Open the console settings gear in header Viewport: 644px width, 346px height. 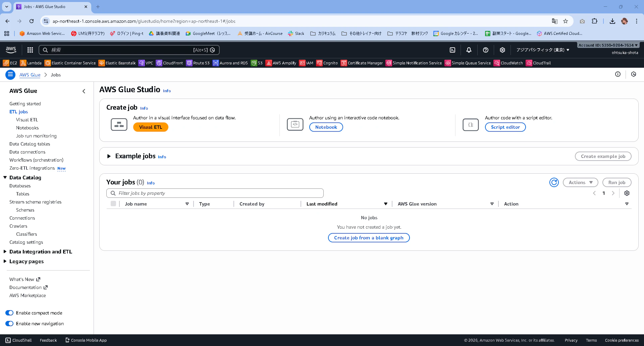point(502,50)
